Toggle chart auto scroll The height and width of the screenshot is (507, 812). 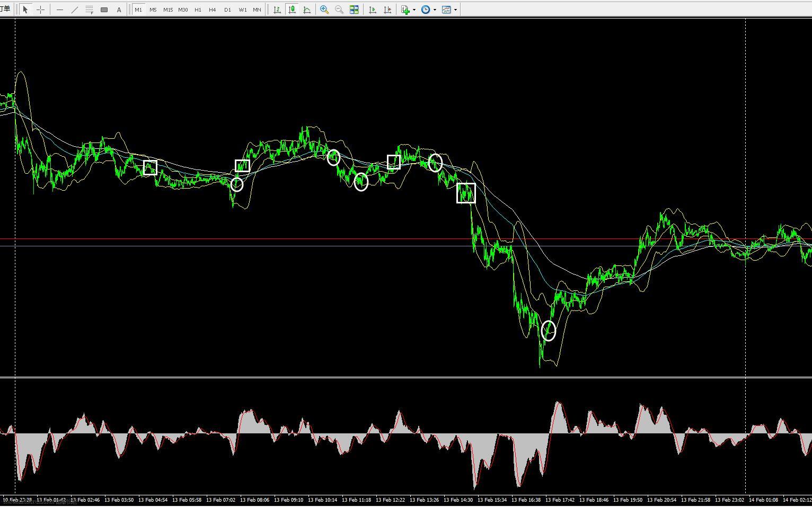[x=373, y=10]
